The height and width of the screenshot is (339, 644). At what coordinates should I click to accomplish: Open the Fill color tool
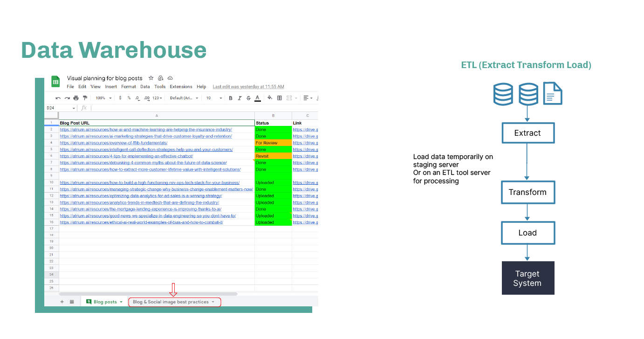269,98
